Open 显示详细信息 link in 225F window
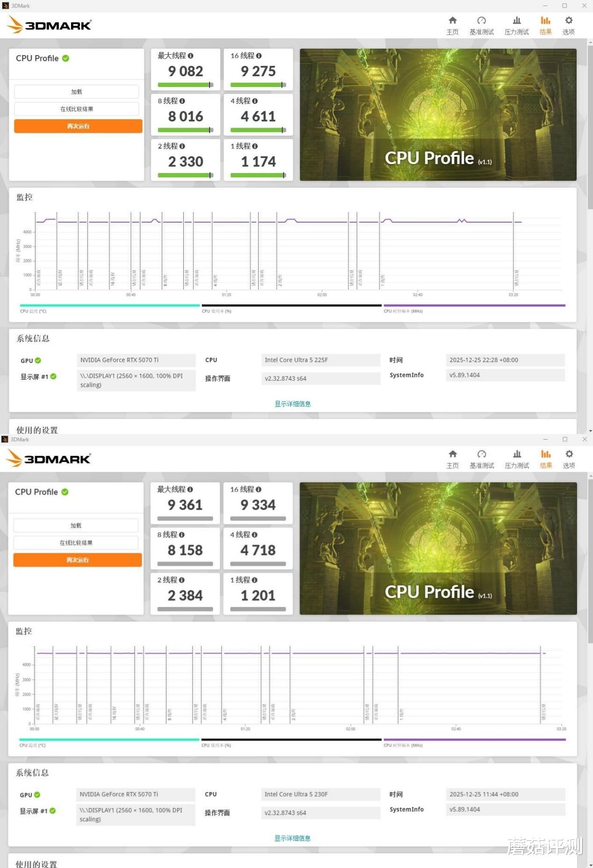Image resolution: width=593 pixels, height=868 pixels. click(x=293, y=404)
